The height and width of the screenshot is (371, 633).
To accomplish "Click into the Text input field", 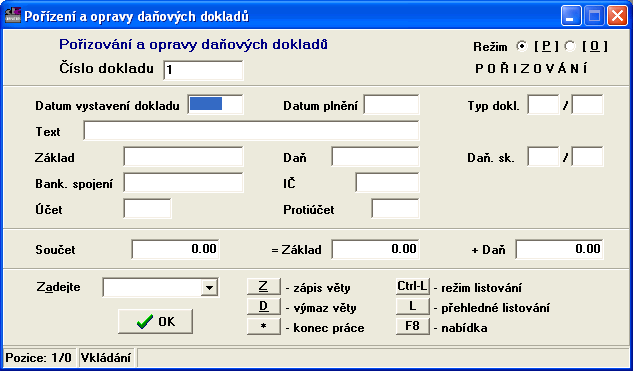I will (x=252, y=130).
